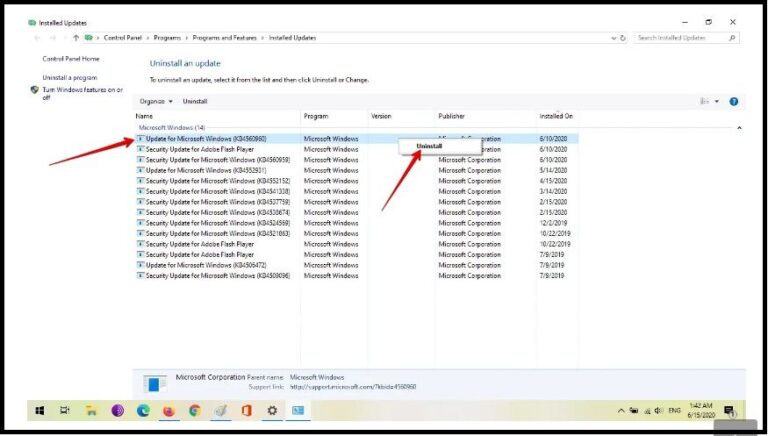Select Security Update (KB4521863) row
Image resolution: width=768 pixels, height=436 pixels.
coord(357,234)
